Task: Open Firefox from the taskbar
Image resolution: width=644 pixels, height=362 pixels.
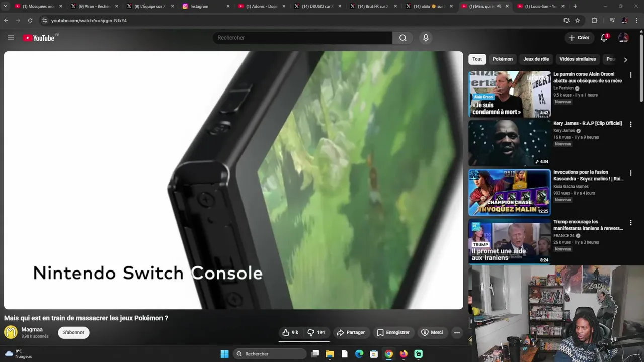Action: point(404,354)
